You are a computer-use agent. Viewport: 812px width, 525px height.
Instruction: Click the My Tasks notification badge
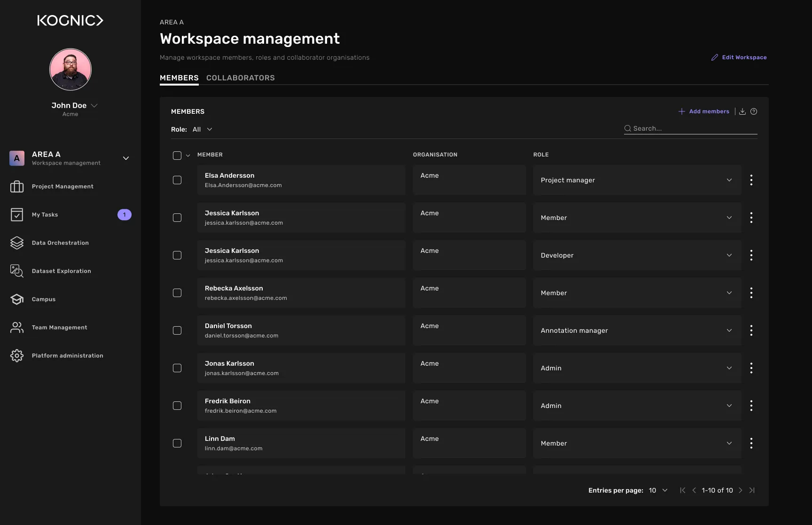click(125, 215)
